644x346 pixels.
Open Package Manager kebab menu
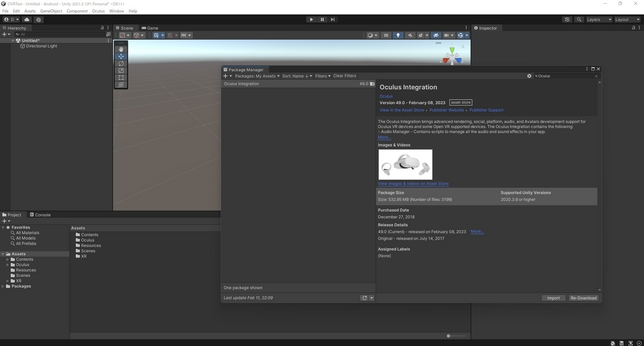587,69
